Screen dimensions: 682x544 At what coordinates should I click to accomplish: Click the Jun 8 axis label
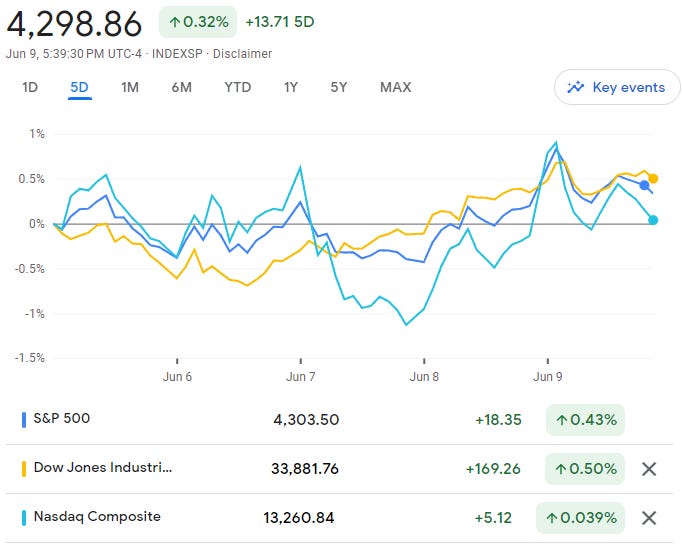[x=424, y=377]
